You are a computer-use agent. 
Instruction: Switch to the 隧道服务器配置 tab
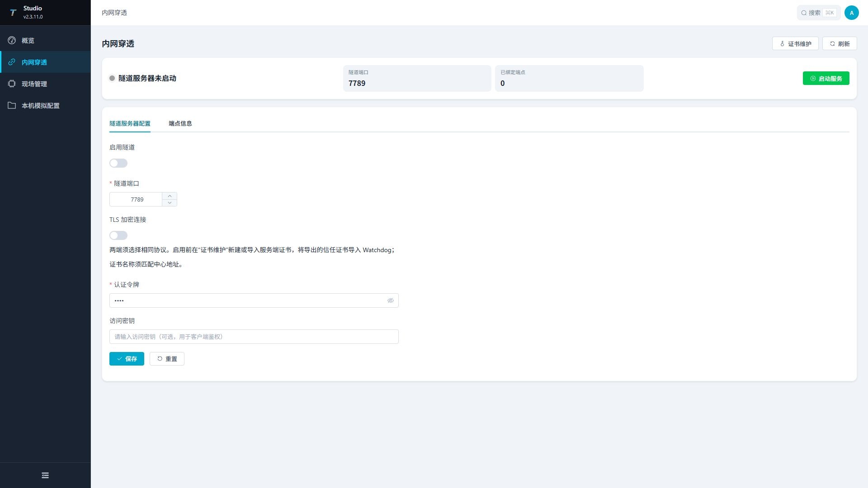tap(130, 123)
